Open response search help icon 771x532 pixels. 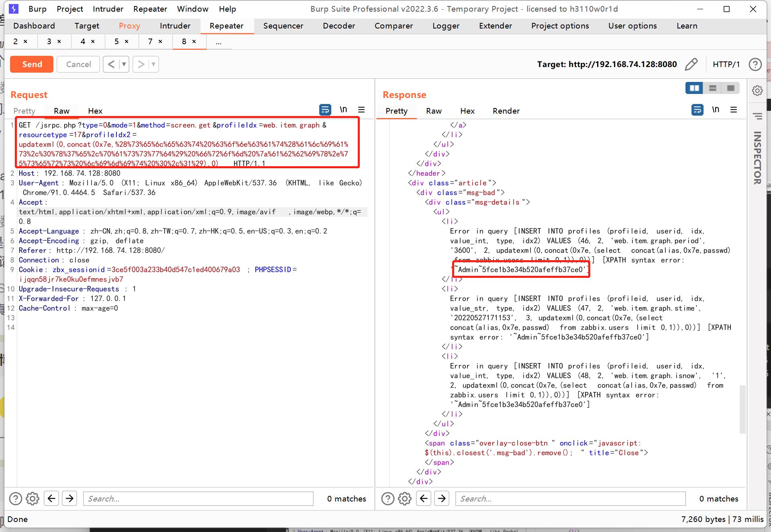[388, 499]
